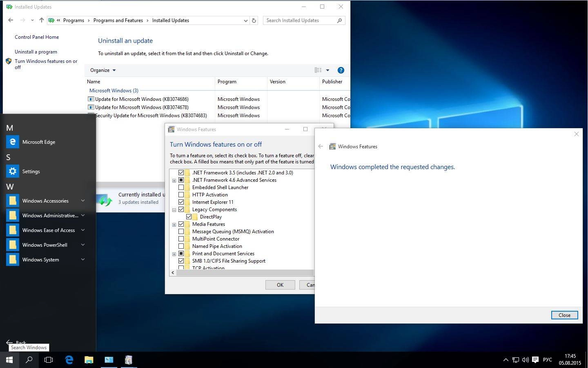
Task: Open volume control in tray
Action: (x=525, y=360)
